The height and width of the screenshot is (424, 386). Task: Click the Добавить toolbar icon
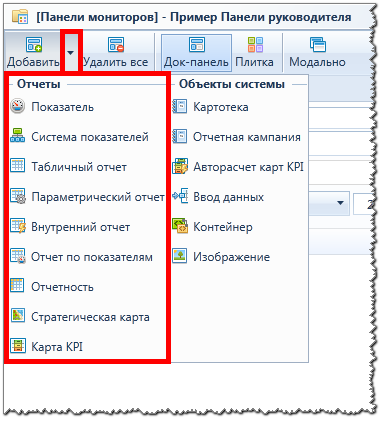34,44
